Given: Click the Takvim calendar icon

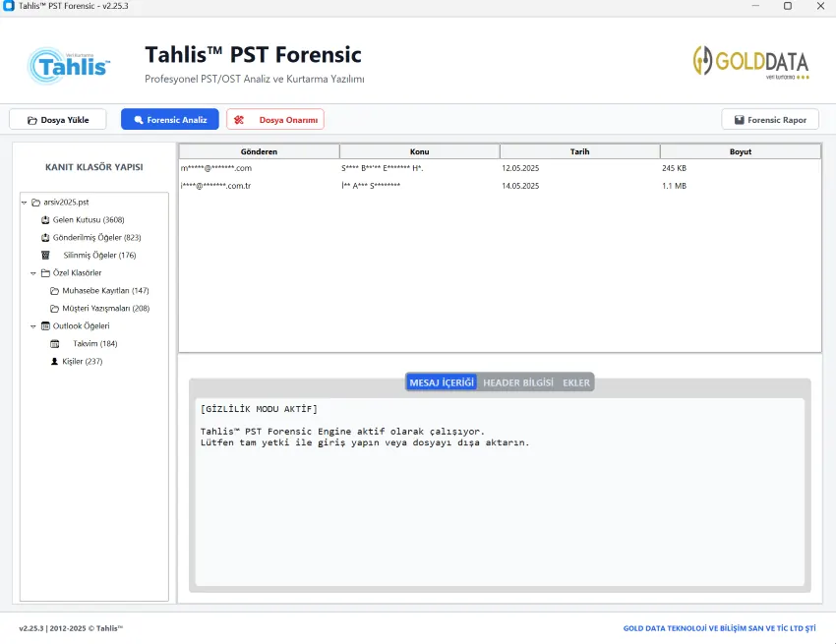Looking at the screenshot, I should (55, 343).
